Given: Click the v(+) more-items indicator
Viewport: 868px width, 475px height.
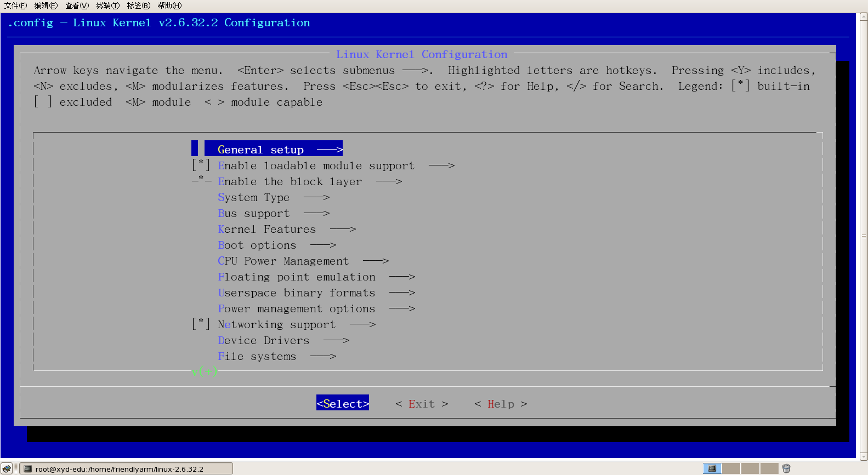Looking at the screenshot, I should (205, 371).
